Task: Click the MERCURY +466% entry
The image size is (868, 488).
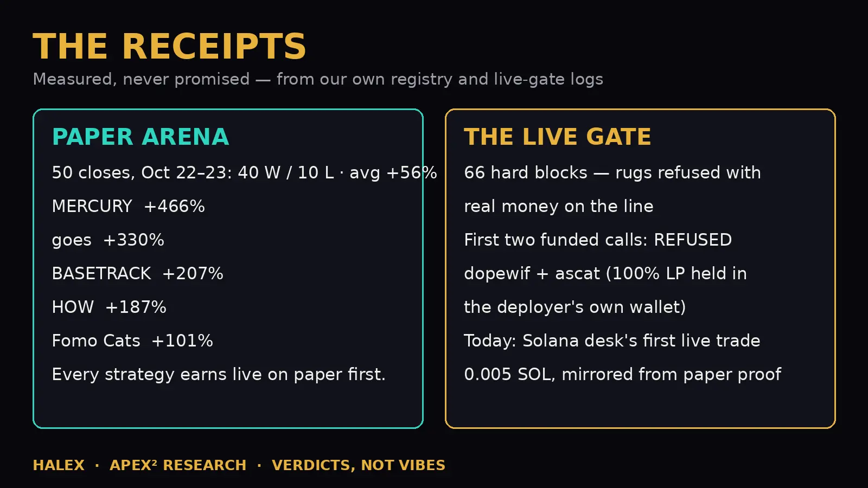Action: click(129, 206)
